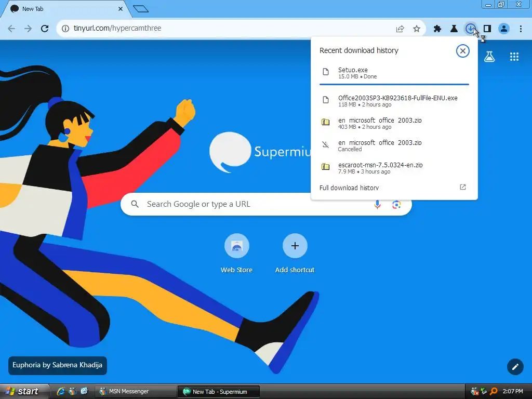Click the Setup.exe file icon
532x399 pixels.
[326, 72]
